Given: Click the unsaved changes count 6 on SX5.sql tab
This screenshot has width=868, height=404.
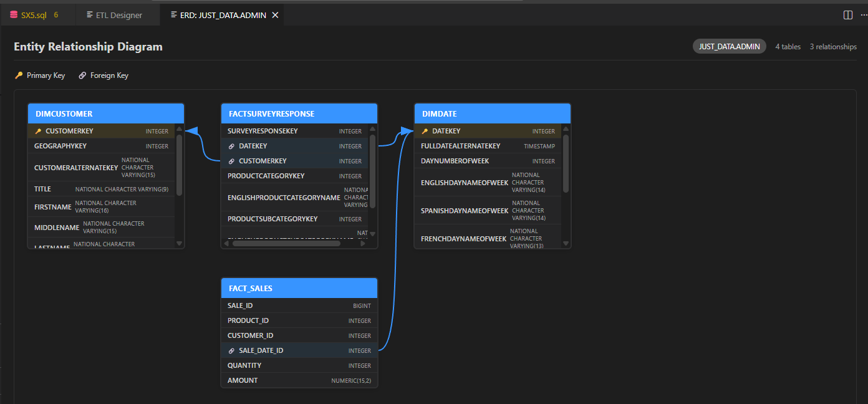Looking at the screenshot, I should pos(56,15).
